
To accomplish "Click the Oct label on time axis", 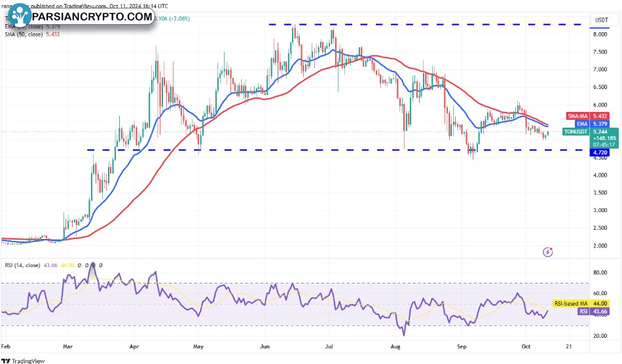I will pos(526,346).
